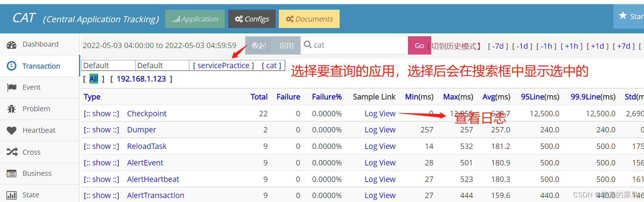
Task: Go back one day with -1d
Action: (x=522, y=46)
